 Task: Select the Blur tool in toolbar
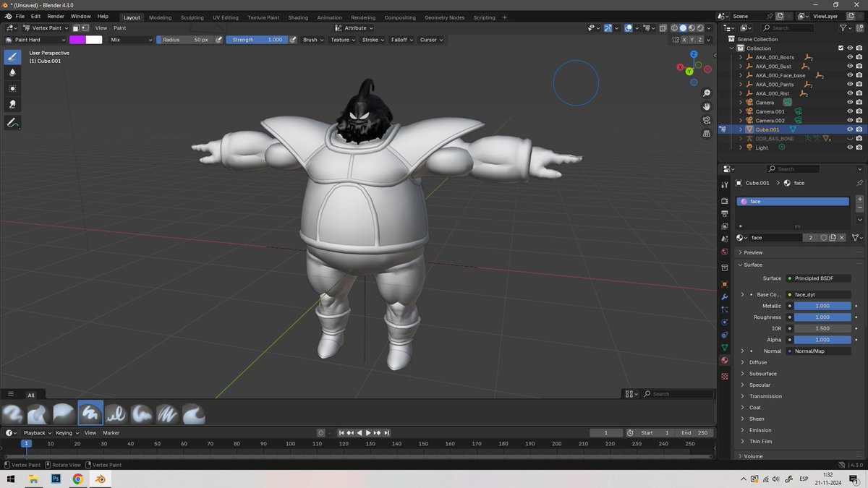click(12, 73)
